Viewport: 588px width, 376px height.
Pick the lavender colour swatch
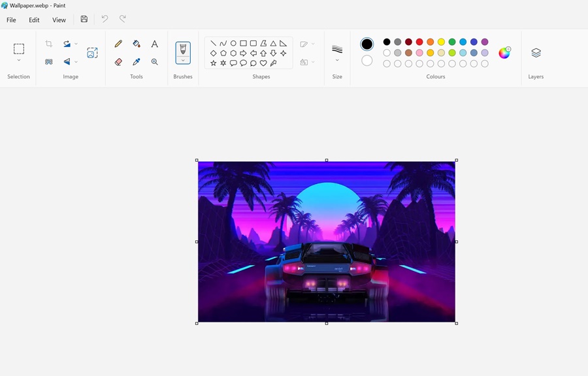click(x=485, y=53)
